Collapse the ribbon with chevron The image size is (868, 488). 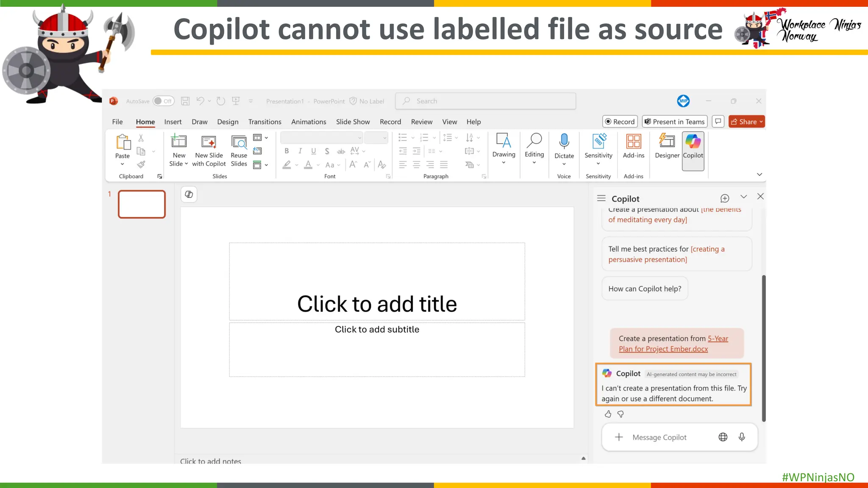click(x=759, y=175)
